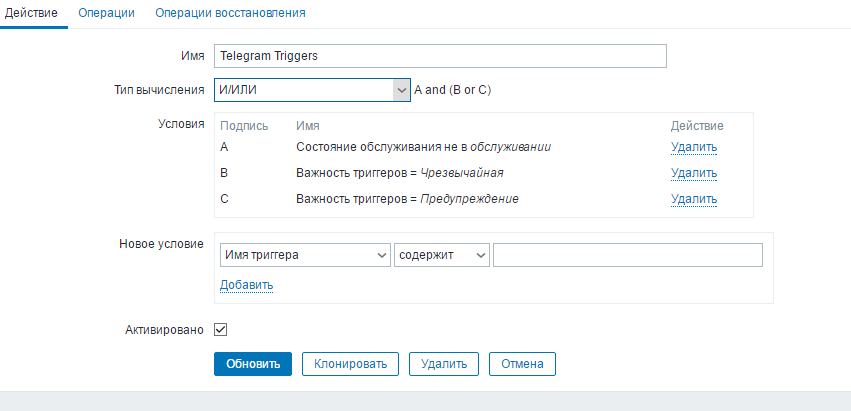The height and width of the screenshot is (411, 851).
Task: Open the Операции восстановления tab
Action: (230, 13)
